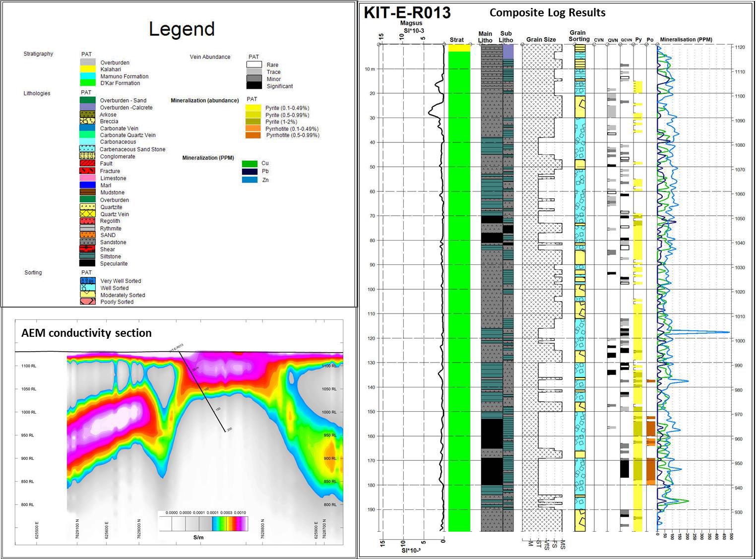Click the Fault pattern icon in legend
756x559 pixels.
click(x=87, y=163)
